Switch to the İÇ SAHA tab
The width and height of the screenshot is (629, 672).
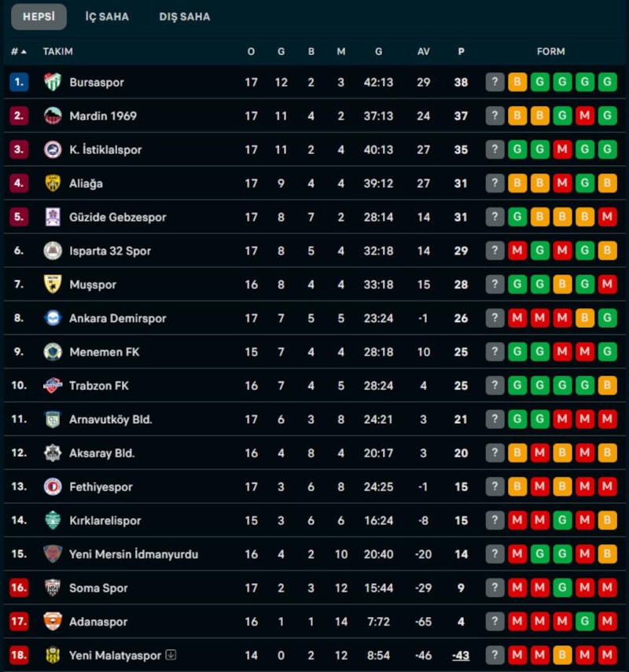click(107, 17)
